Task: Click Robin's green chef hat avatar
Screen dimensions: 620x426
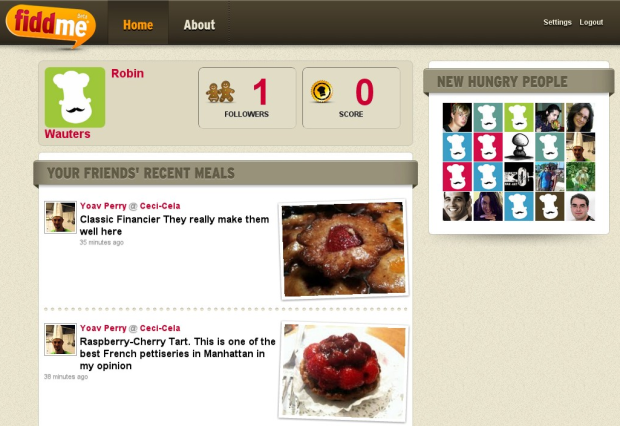Action: click(x=75, y=97)
